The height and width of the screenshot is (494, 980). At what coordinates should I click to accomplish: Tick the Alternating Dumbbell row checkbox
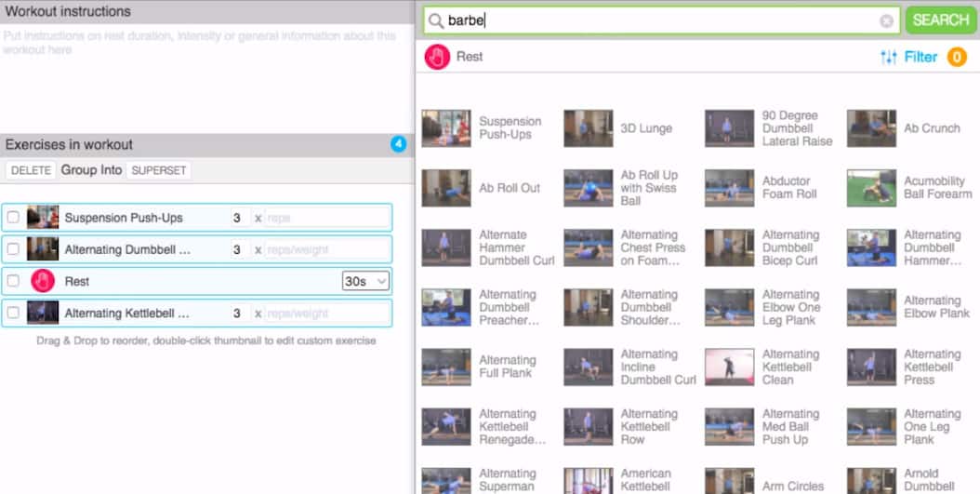13,249
